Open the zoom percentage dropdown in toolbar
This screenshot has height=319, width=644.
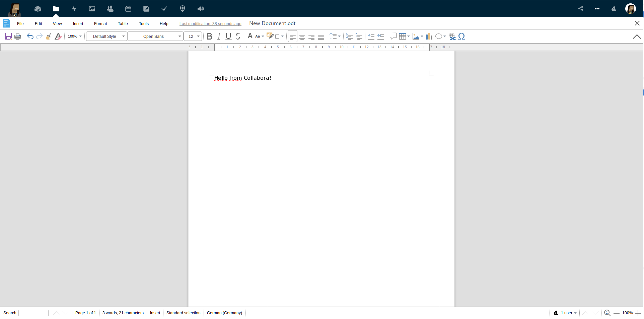click(75, 36)
